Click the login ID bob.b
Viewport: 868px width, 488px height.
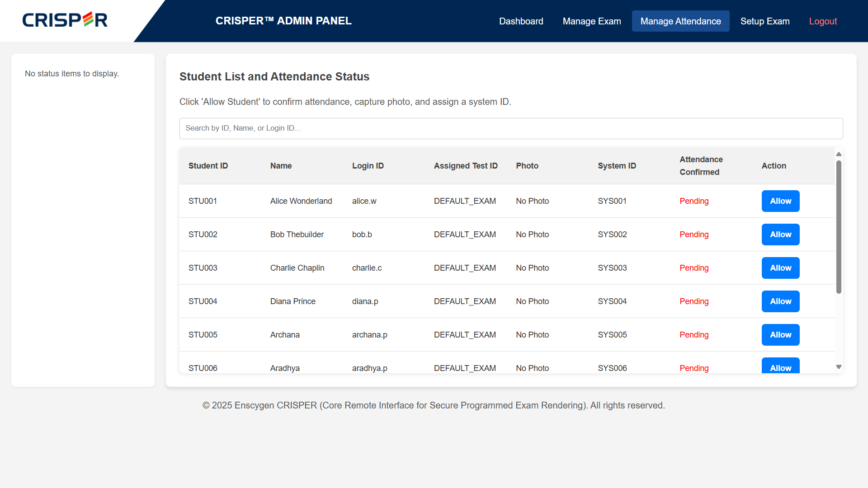362,235
